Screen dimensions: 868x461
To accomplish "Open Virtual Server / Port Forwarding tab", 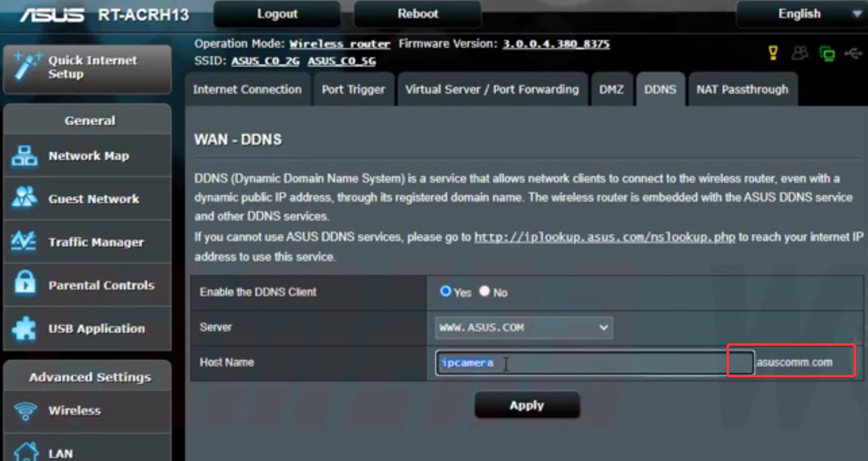I will coord(492,90).
